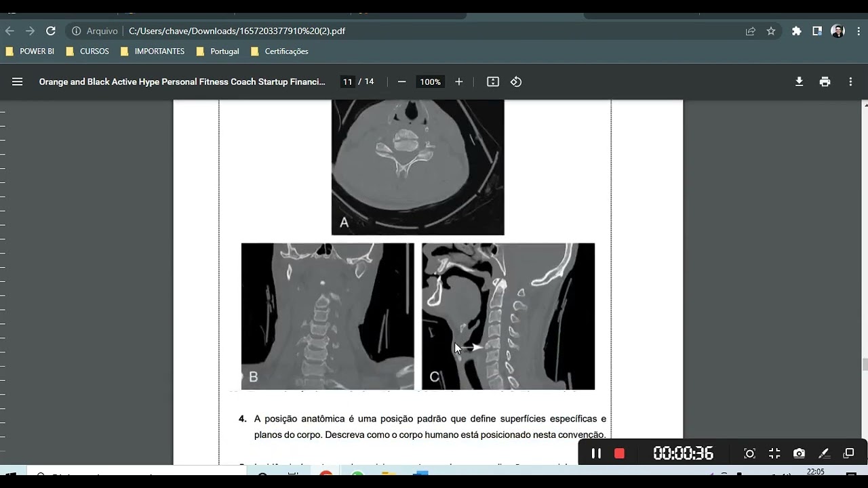Open the Certificações bookmark folder
Image resolution: width=868 pixels, height=488 pixels.
pos(279,52)
